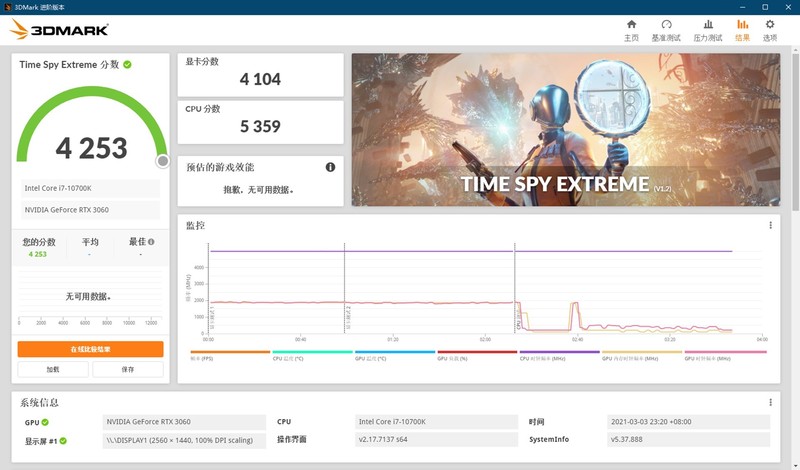Click the GPU name field in system information
The width and height of the screenshot is (800, 470).
(x=184, y=422)
